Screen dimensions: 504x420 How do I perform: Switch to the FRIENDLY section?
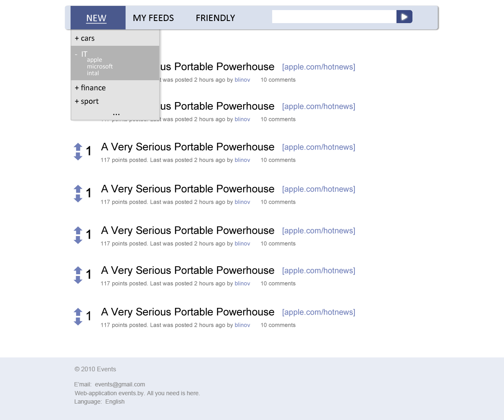click(x=215, y=18)
